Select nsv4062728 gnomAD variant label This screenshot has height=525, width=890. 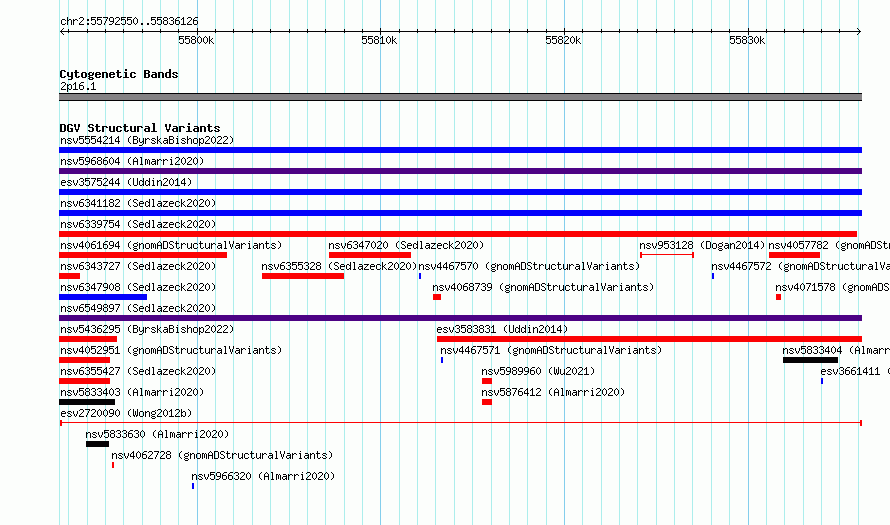coord(222,455)
